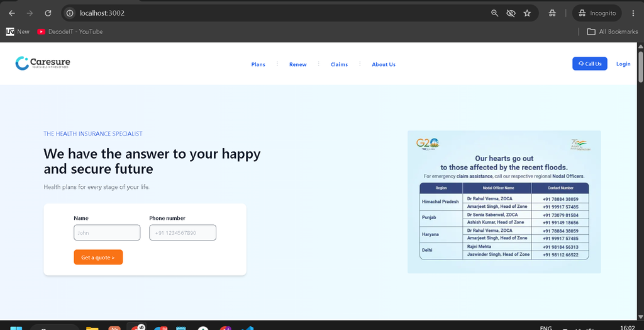Click 'Our hearts go out' banner heading
Image resolution: width=644 pixels, height=330 pixels.
504,159
